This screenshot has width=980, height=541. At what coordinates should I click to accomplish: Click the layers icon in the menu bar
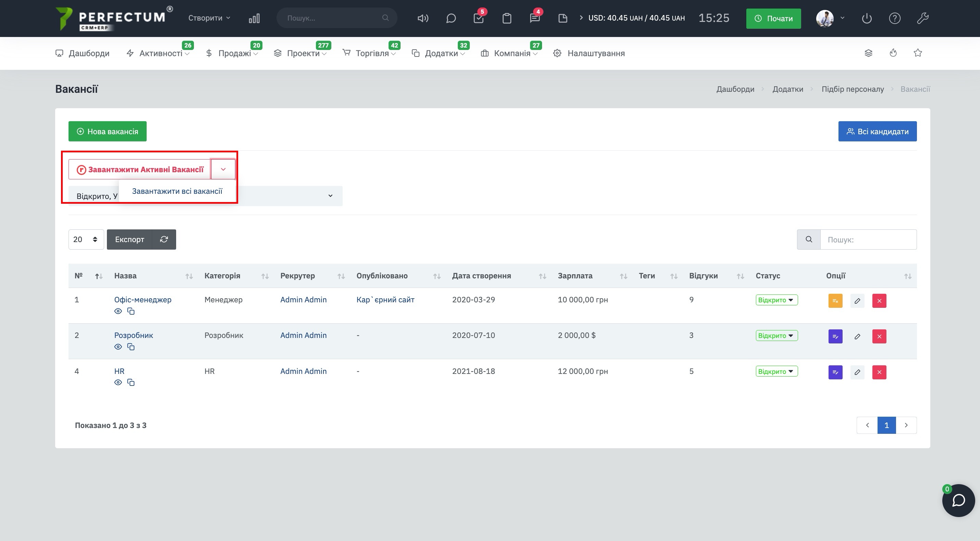tap(868, 53)
